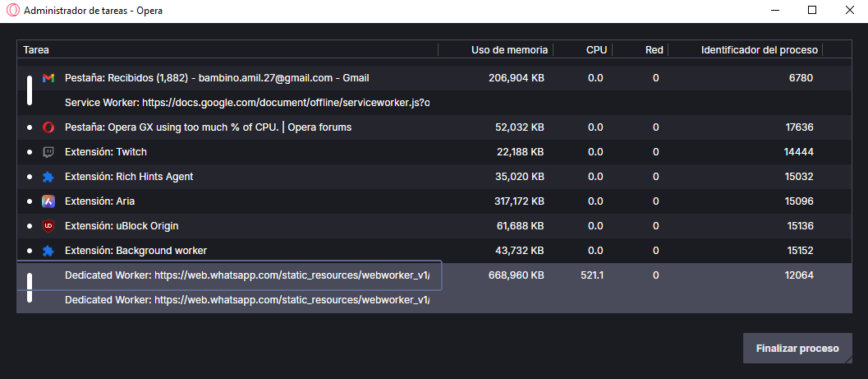Click the Twitch extension icon

48,152
